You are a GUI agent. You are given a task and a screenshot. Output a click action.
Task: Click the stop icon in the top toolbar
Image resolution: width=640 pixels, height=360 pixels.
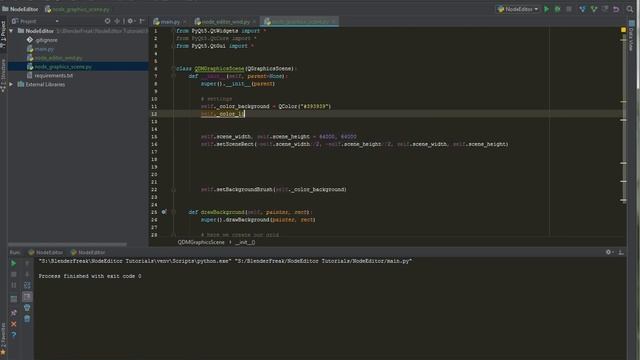coord(569,9)
